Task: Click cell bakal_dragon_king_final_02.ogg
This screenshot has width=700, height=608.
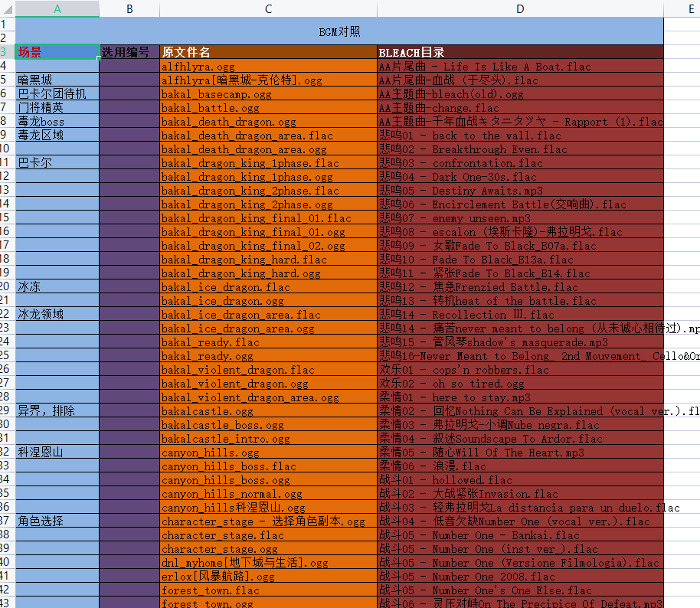Action: (268, 246)
